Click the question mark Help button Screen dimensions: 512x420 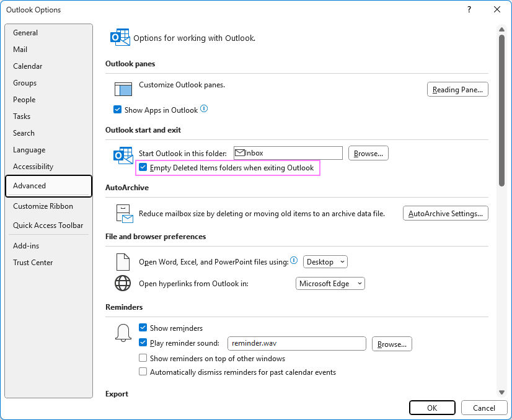point(469,9)
